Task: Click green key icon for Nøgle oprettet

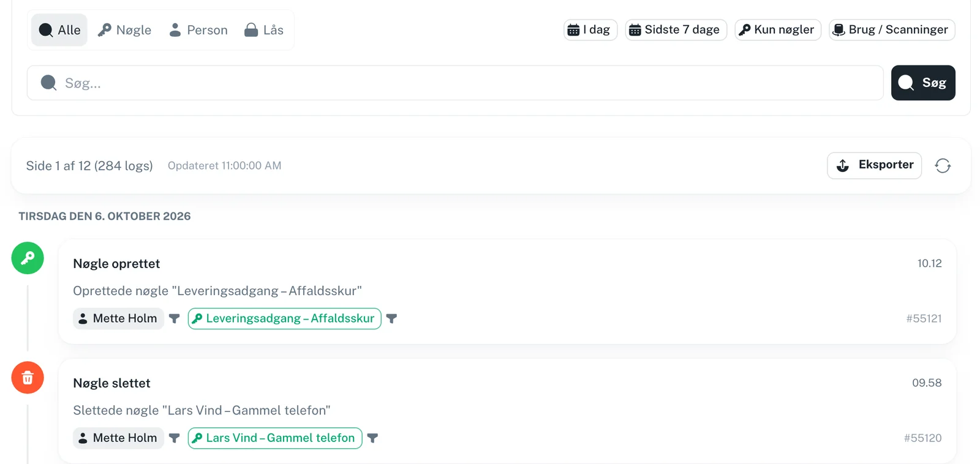Action: point(28,258)
